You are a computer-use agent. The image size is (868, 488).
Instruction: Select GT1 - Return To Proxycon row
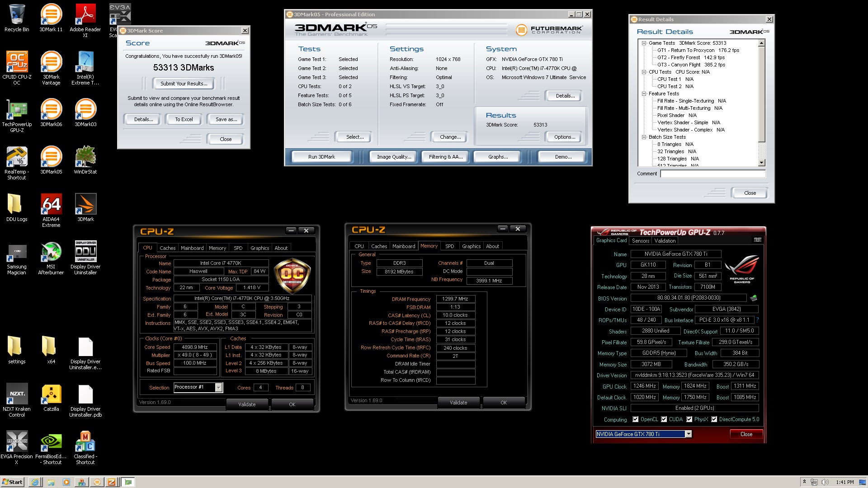(698, 50)
